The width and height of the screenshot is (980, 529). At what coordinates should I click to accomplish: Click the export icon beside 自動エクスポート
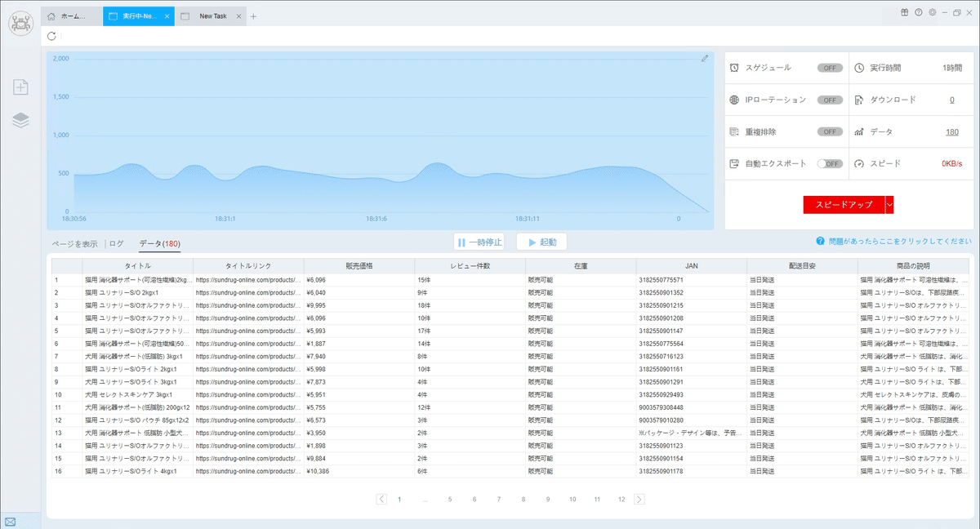735,163
